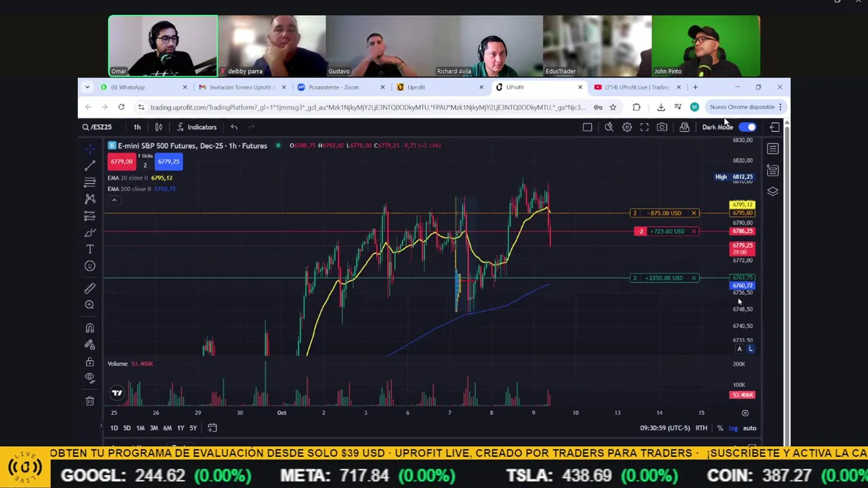The image size is (868, 488).
Task: Cancel the -875.00 USD order line
Action: 694,213
